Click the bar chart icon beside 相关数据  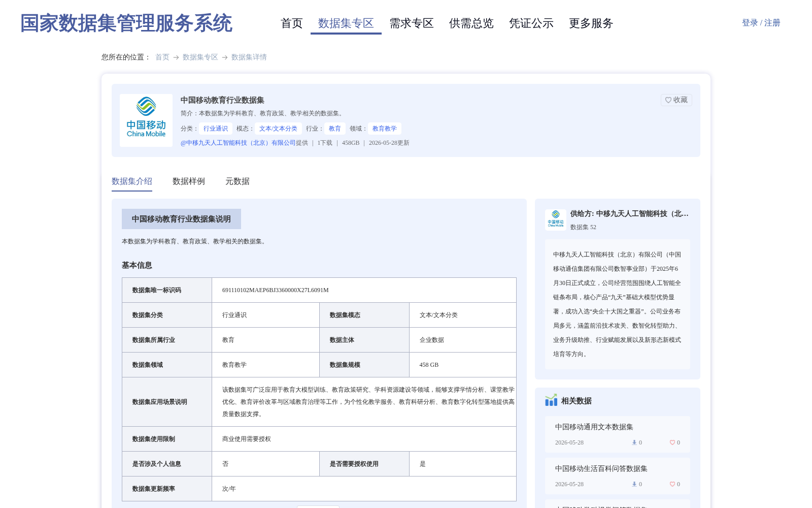tap(551, 400)
